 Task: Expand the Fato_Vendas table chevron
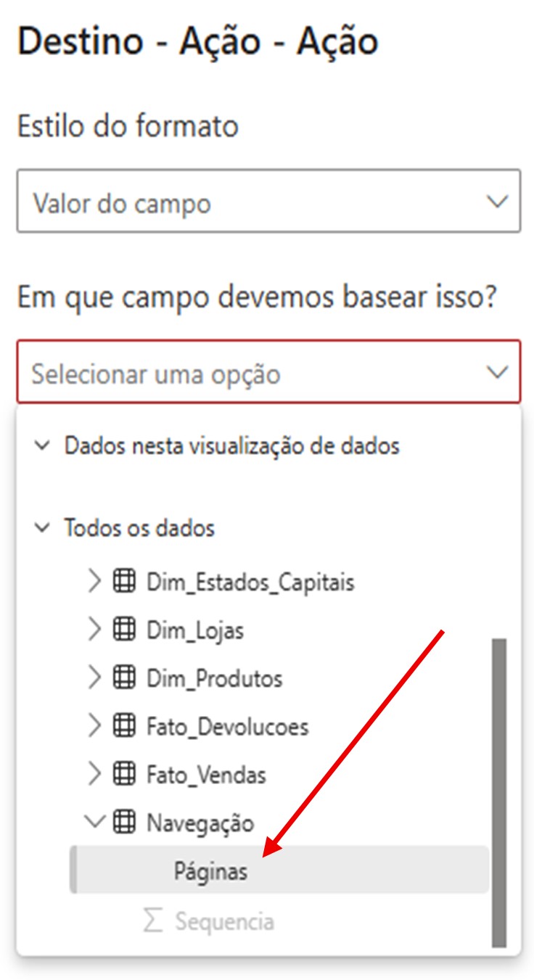coord(94,775)
